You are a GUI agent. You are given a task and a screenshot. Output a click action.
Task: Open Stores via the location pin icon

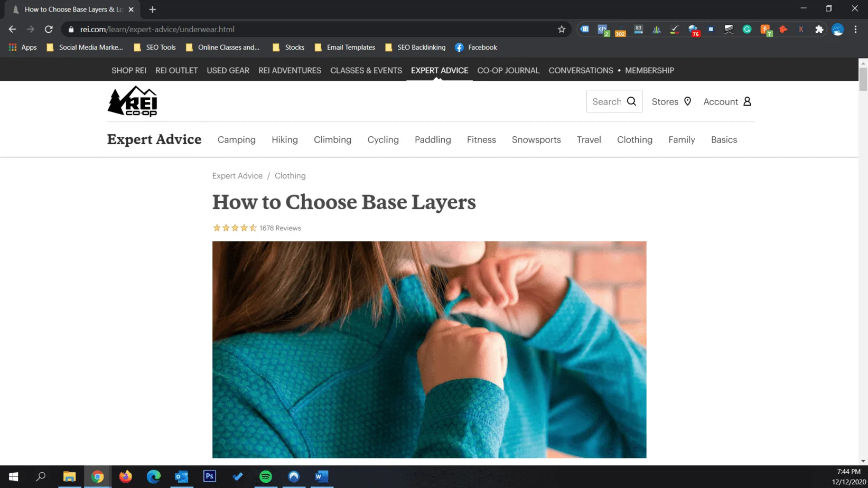(x=687, y=101)
